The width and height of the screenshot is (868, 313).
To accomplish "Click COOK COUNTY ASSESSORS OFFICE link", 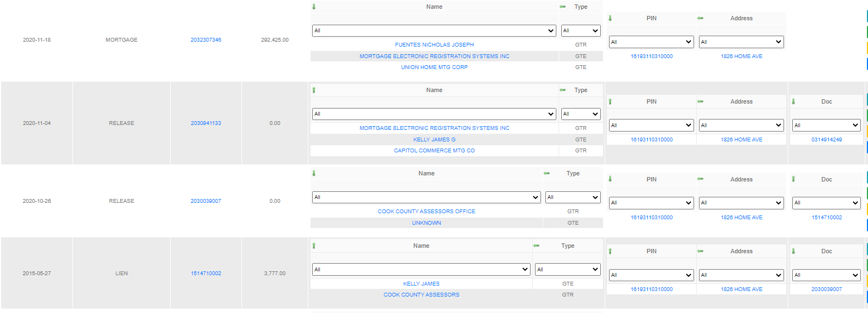I will (x=426, y=212).
